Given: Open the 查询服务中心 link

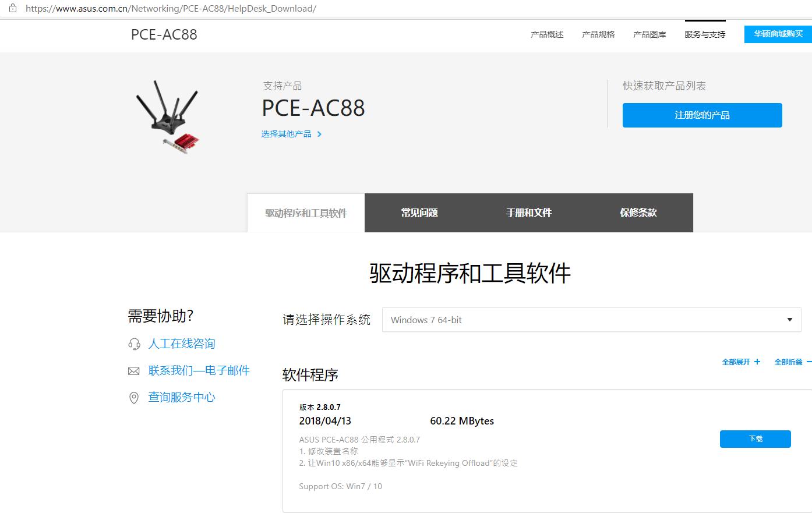Looking at the screenshot, I should pos(182,398).
